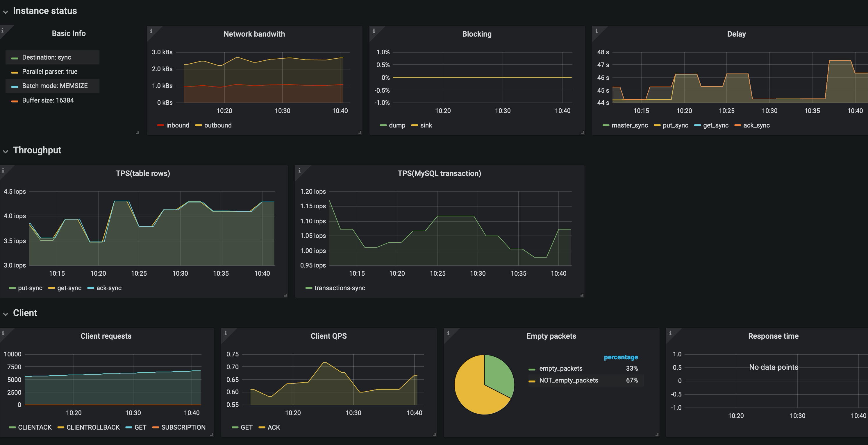The image size is (868, 445).
Task: Click info icon on TPS(MySQL transaction) panel
Action: pyautogui.click(x=299, y=170)
